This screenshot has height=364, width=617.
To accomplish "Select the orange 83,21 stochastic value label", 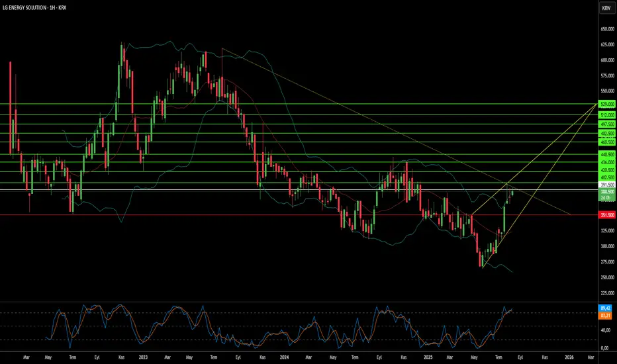I will pyautogui.click(x=605, y=316).
